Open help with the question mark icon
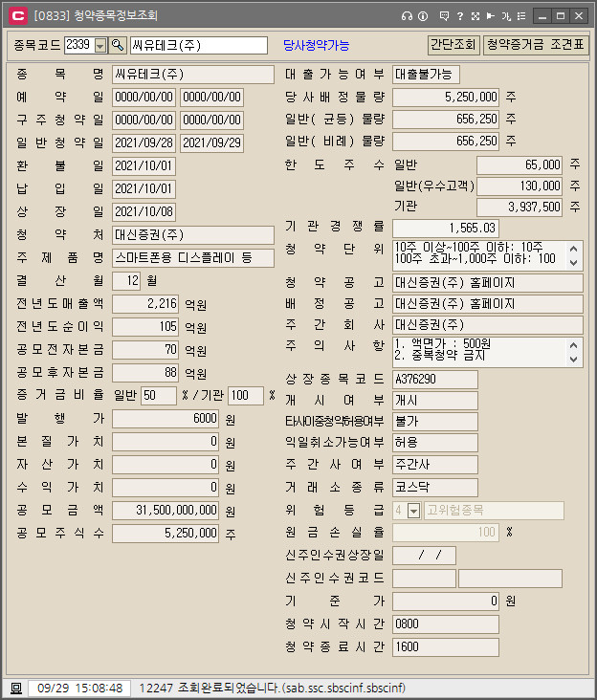Image resolution: width=597 pixels, height=700 pixels. pos(460,16)
